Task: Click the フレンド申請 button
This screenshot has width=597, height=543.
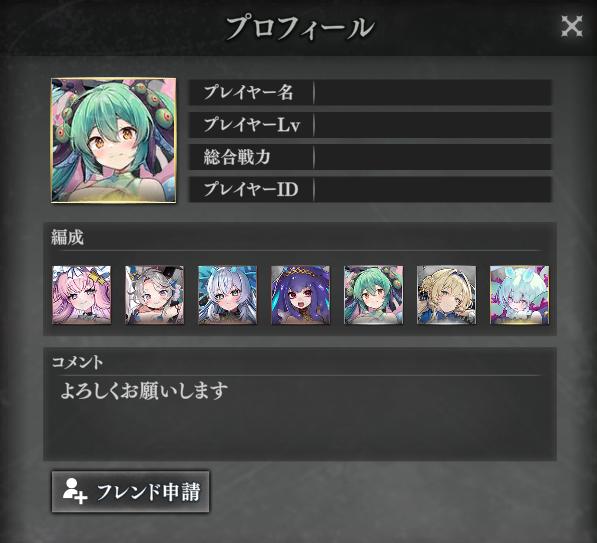Action: (131, 492)
